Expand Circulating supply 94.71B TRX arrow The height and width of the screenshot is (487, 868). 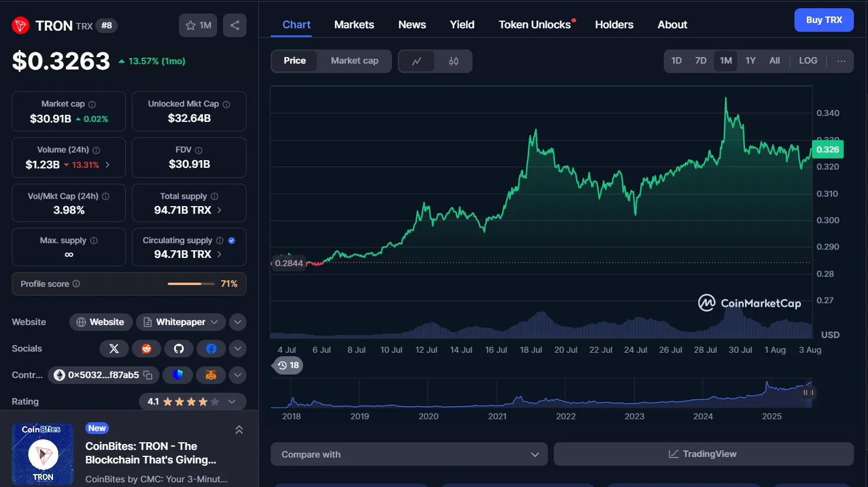(220, 254)
